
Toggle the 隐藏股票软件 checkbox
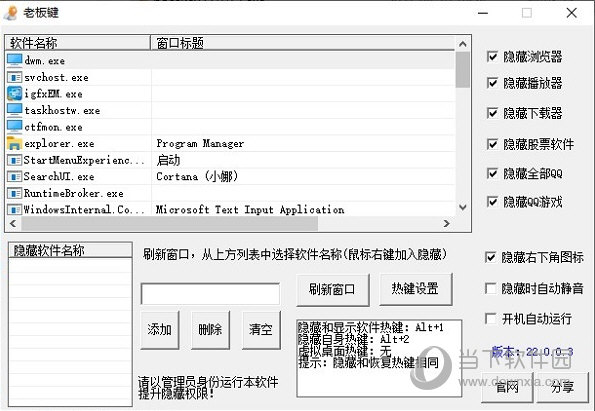pos(492,144)
